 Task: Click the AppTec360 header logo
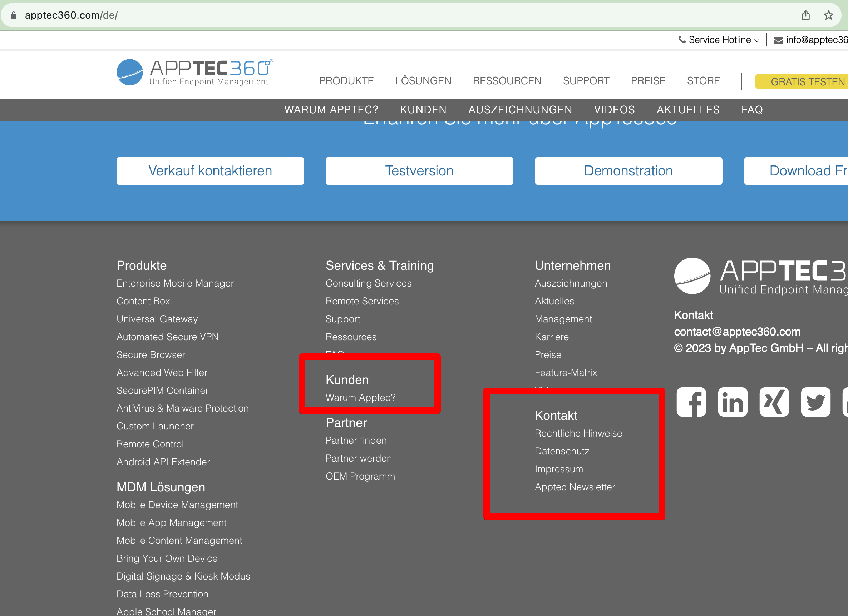pyautogui.click(x=194, y=72)
